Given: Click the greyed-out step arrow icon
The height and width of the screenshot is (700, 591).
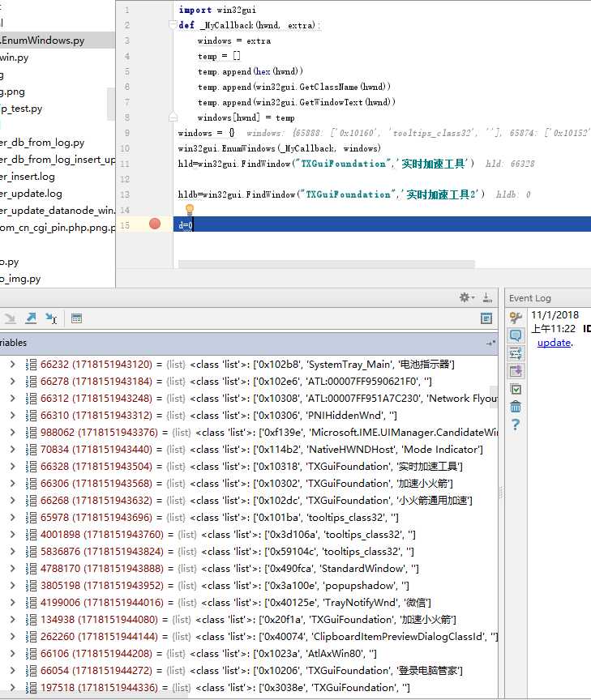Looking at the screenshot, I should click(x=10, y=318).
